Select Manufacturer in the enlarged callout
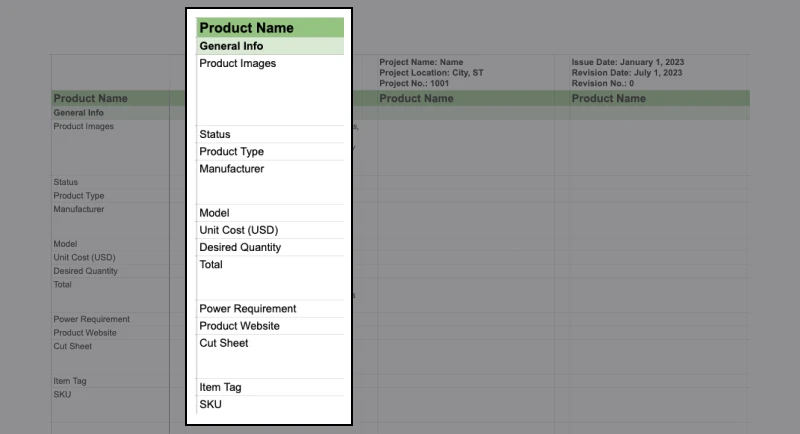 pos(231,169)
